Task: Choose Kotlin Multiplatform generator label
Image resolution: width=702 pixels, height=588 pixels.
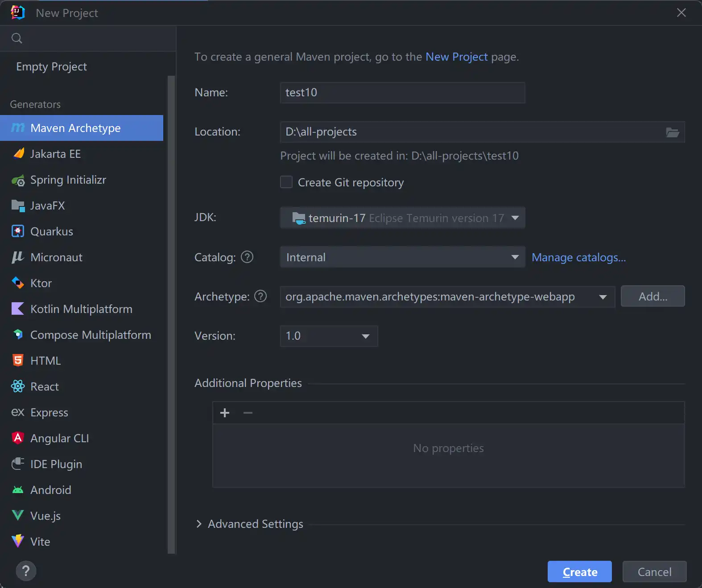Action: (x=81, y=309)
